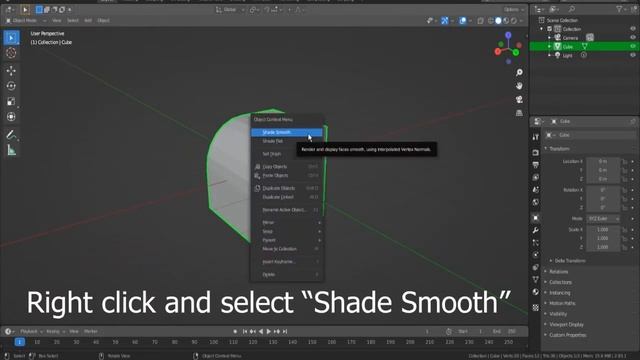Click the red X axis on gizmo

(x=498, y=51)
